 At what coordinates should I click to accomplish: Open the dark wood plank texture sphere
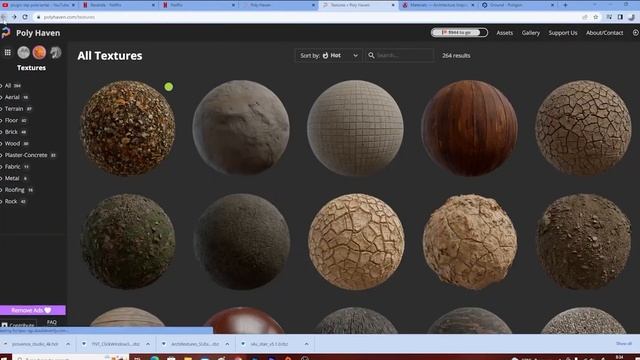click(x=469, y=128)
